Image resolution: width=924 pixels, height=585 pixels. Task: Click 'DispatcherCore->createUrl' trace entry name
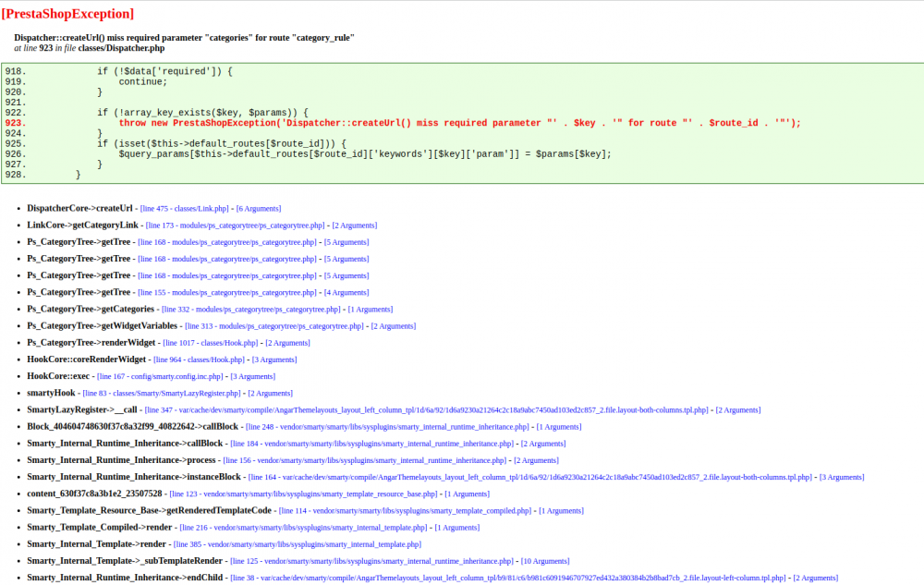pos(79,209)
